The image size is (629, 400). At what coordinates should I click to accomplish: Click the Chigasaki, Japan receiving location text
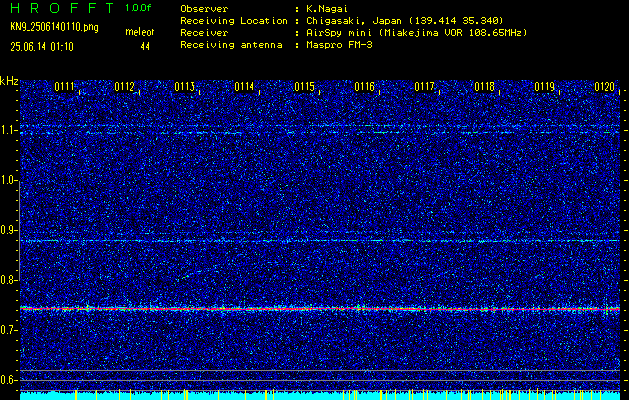point(405,21)
